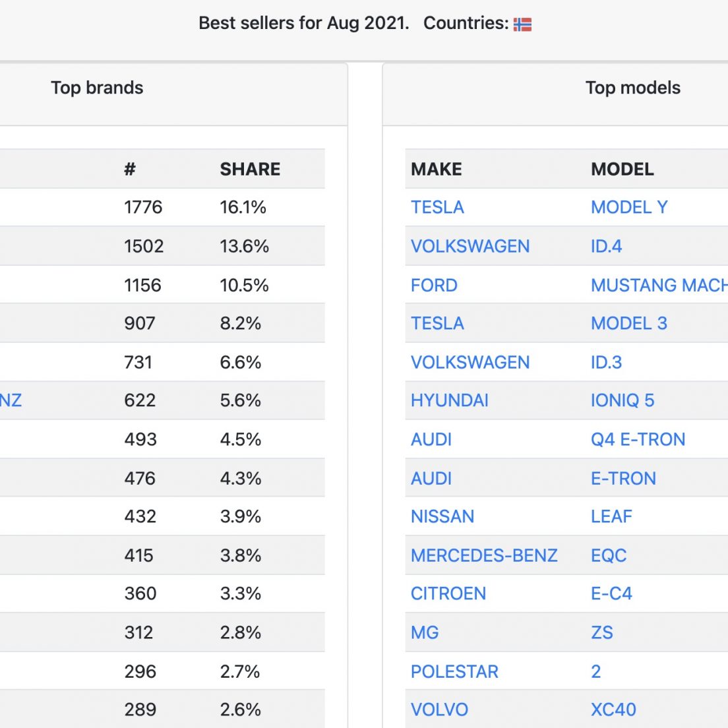
Task: Open the MODEL Y model link
Action: pos(629,207)
